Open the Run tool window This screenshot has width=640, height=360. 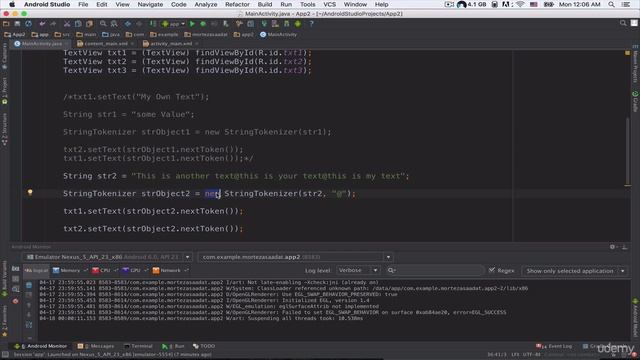(173, 346)
